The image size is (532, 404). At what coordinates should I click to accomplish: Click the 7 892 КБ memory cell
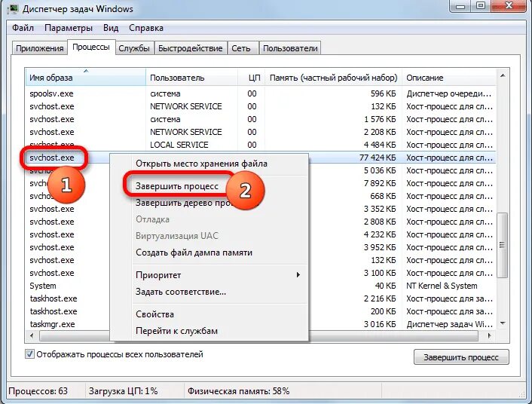(x=380, y=183)
